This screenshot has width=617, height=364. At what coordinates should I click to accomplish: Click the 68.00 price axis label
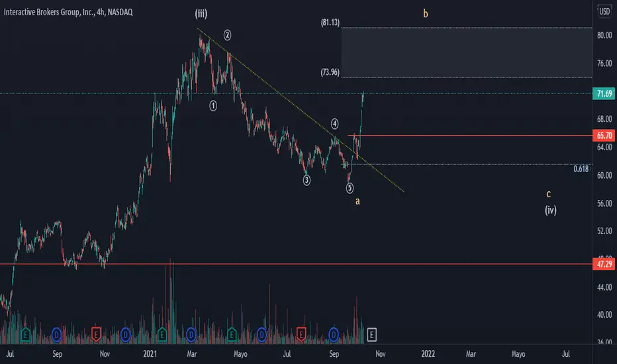coord(604,119)
